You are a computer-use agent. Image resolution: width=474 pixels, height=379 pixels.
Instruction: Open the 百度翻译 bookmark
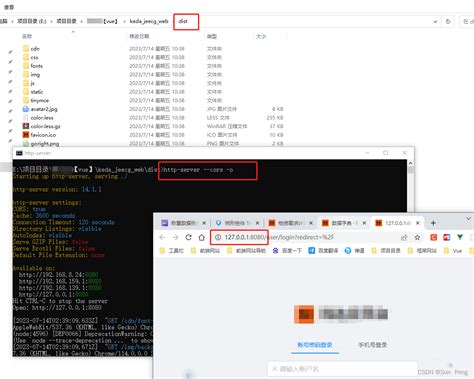click(x=323, y=251)
